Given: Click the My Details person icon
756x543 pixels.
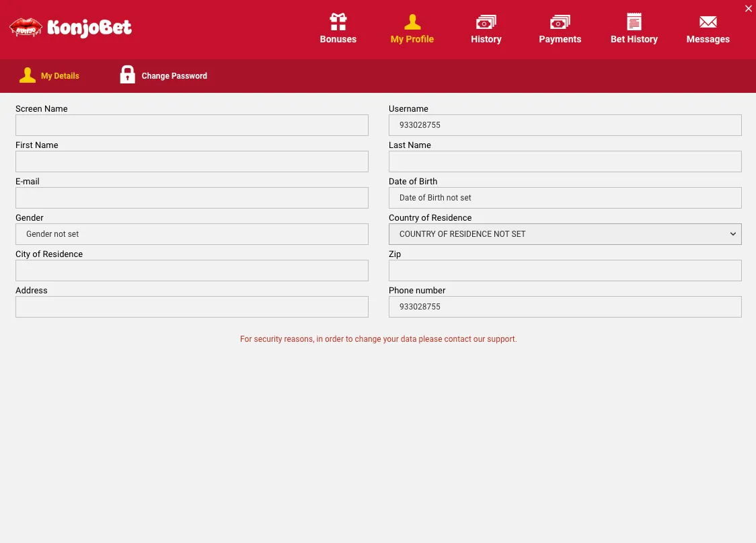Looking at the screenshot, I should click(x=28, y=75).
